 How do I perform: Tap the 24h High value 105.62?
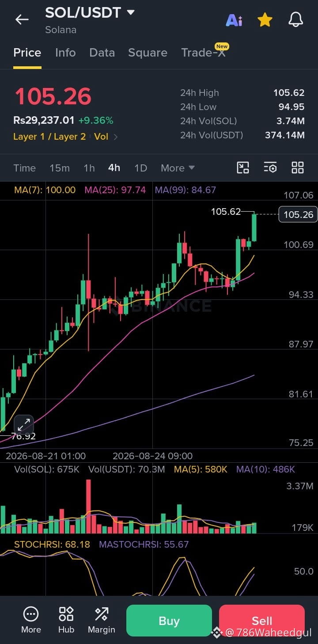(289, 93)
